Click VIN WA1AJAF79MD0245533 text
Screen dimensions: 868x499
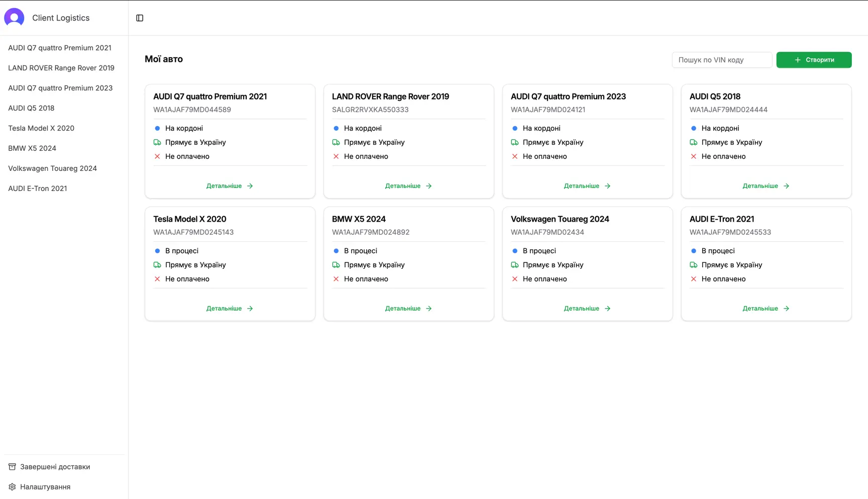click(730, 232)
